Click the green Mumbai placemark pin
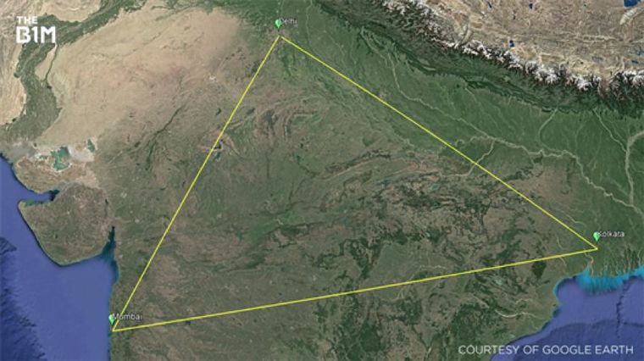The image size is (644, 361). 112,319
